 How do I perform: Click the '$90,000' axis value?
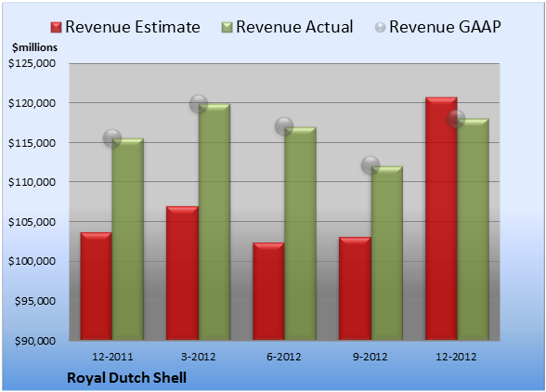point(35,340)
